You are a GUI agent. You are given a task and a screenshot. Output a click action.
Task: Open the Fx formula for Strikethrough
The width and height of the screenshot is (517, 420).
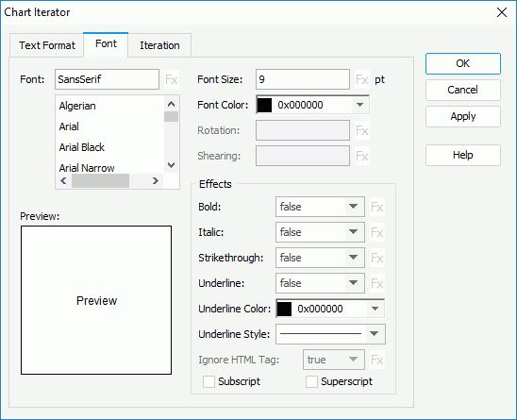pos(376,258)
